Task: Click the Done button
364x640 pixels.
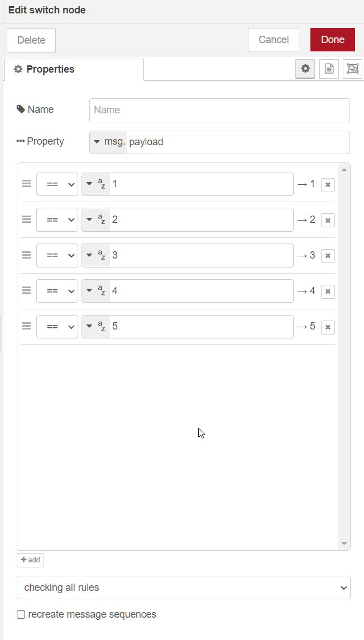Action: 332,40
